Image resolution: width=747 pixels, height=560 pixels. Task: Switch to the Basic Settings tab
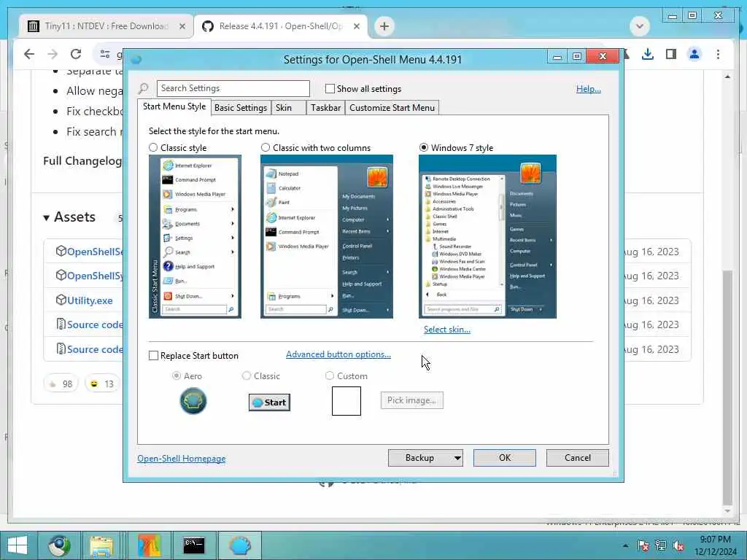pos(241,108)
